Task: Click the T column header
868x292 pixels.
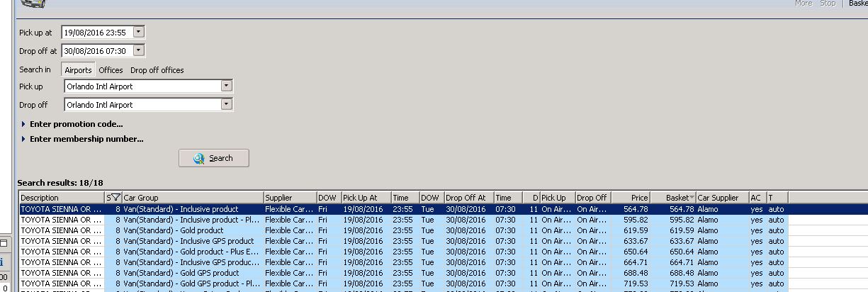Action: (x=777, y=198)
